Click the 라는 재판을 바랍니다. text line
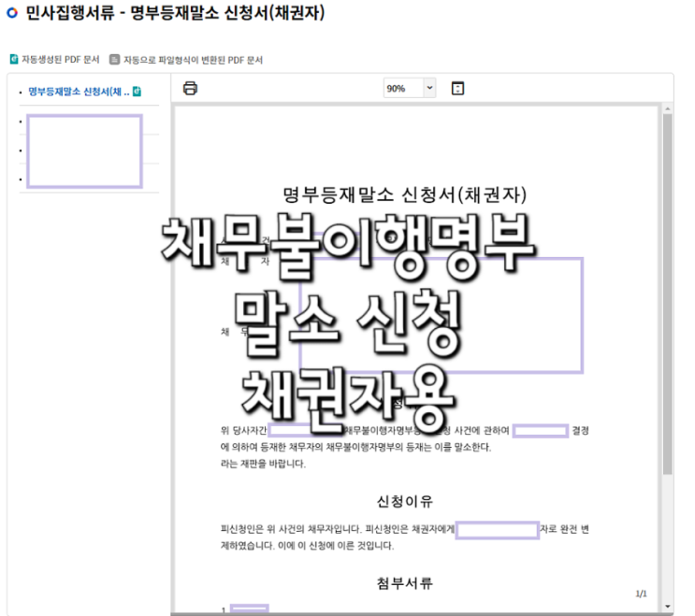This screenshot has height=616, width=695. pyautogui.click(x=263, y=464)
